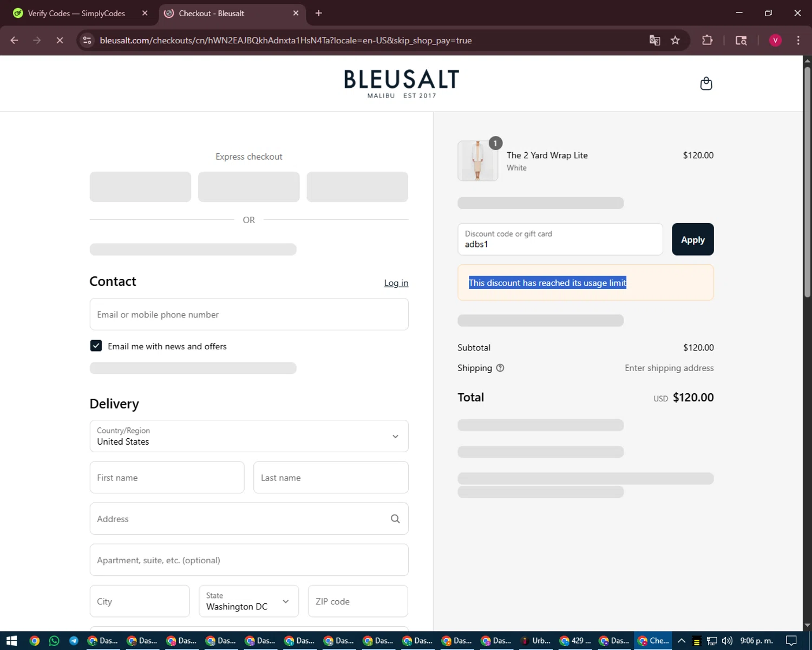Open Chrome three-dot menu
This screenshot has height=650, width=812.
tap(798, 40)
